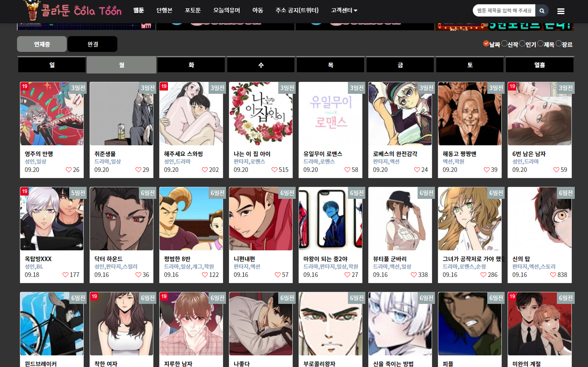Screen dimensions: 588x367
Task: Select the 화 day tab
Action: tap(191, 65)
